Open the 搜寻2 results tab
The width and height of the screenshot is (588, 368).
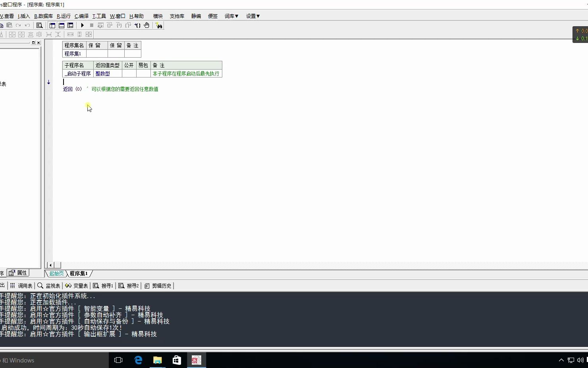click(129, 286)
